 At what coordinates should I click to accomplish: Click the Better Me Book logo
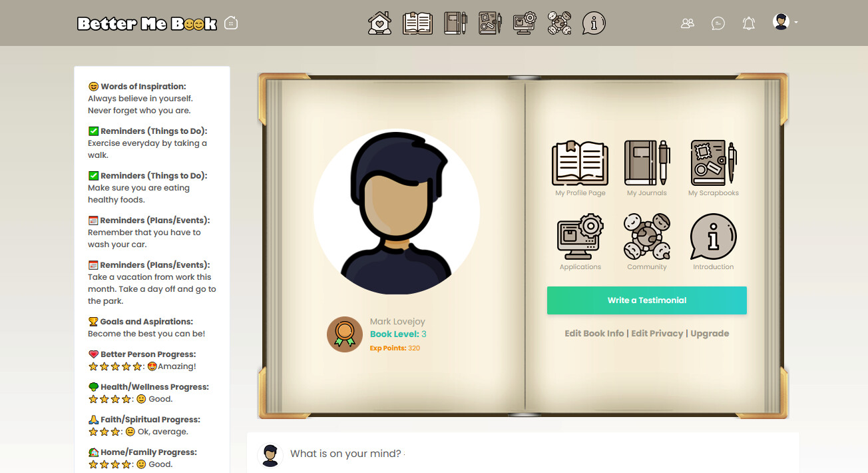[x=147, y=23]
